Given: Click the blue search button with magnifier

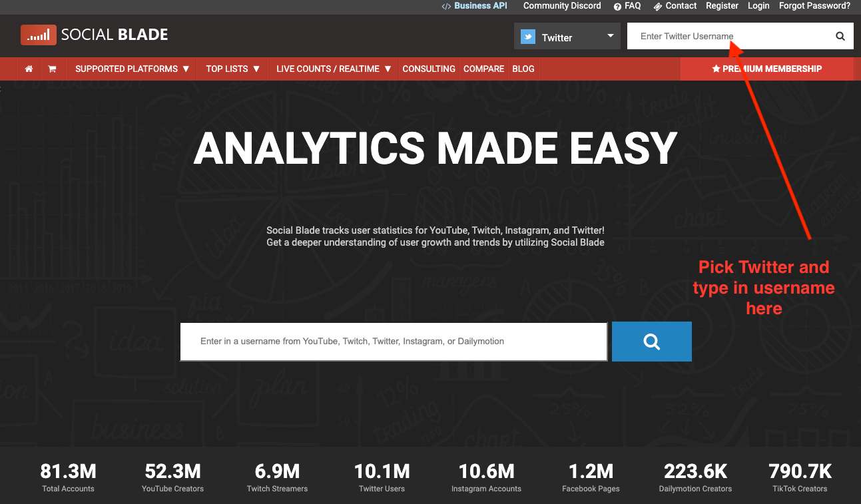Looking at the screenshot, I should (x=652, y=342).
